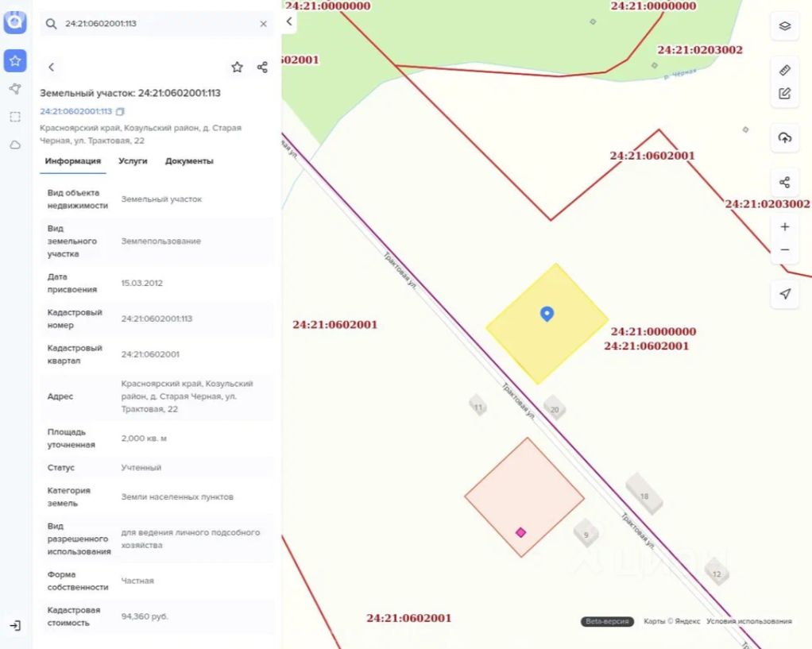Click the panel heading Земельный участок: 24:21:0602001:113
The width and height of the screenshot is (812, 649).
(130, 93)
